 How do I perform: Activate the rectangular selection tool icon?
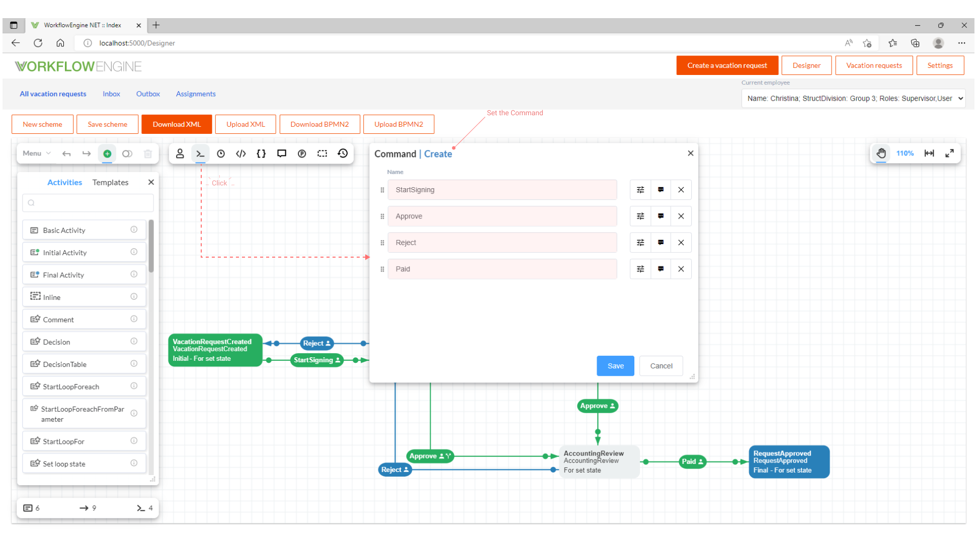(322, 153)
